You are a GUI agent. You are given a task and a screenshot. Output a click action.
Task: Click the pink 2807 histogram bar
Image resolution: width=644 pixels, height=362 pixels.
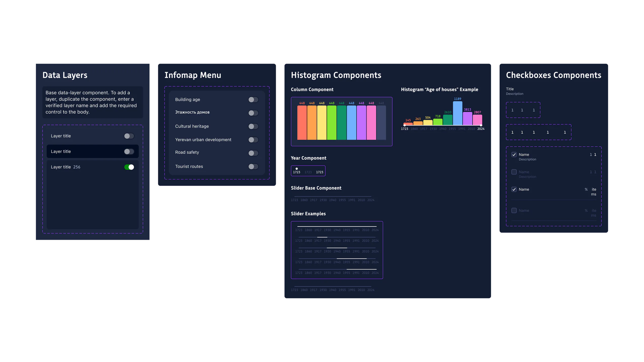[x=477, y=120]
